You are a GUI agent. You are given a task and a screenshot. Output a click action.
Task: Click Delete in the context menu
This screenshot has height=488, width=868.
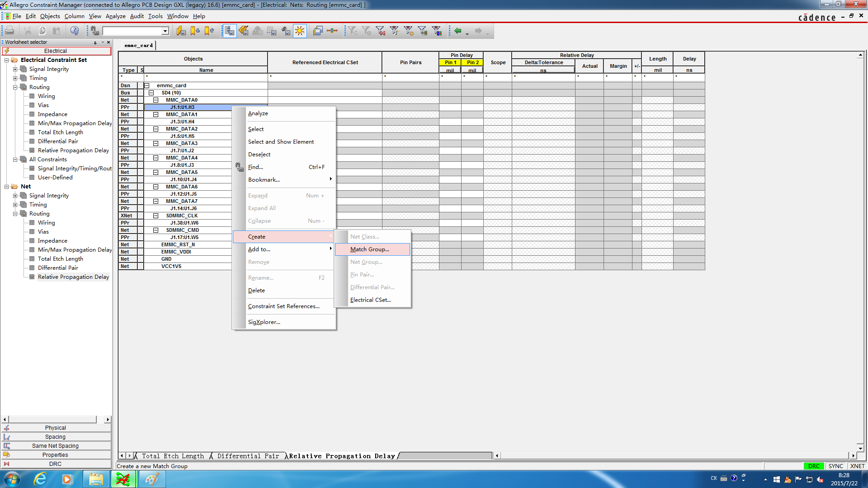pos(284,291)
